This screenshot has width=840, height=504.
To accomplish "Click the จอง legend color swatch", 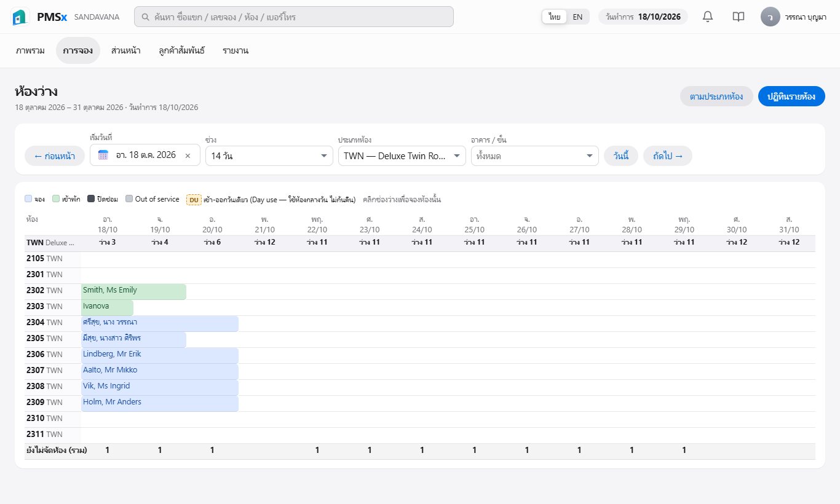I will pyautogui.click(x=28, y=199).
